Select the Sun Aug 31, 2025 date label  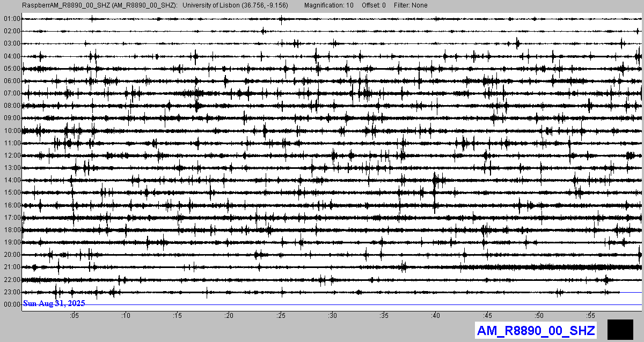click(54, 303)
